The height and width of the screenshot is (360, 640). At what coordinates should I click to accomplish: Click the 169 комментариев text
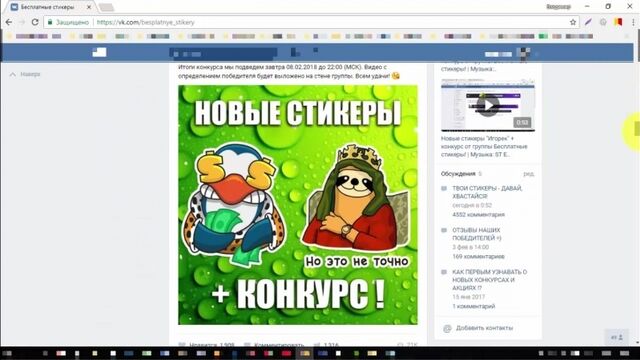[x=478, y=257]
